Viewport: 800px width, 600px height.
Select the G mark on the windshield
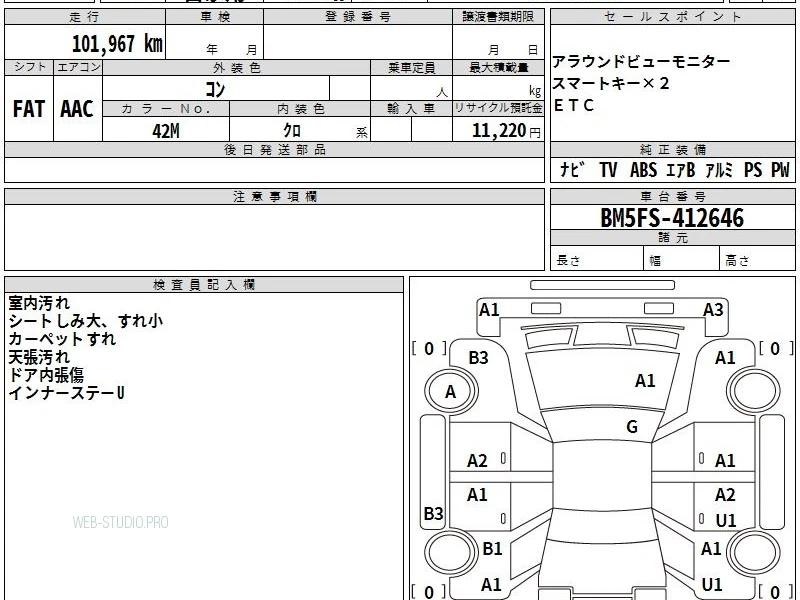pos(632,427)
